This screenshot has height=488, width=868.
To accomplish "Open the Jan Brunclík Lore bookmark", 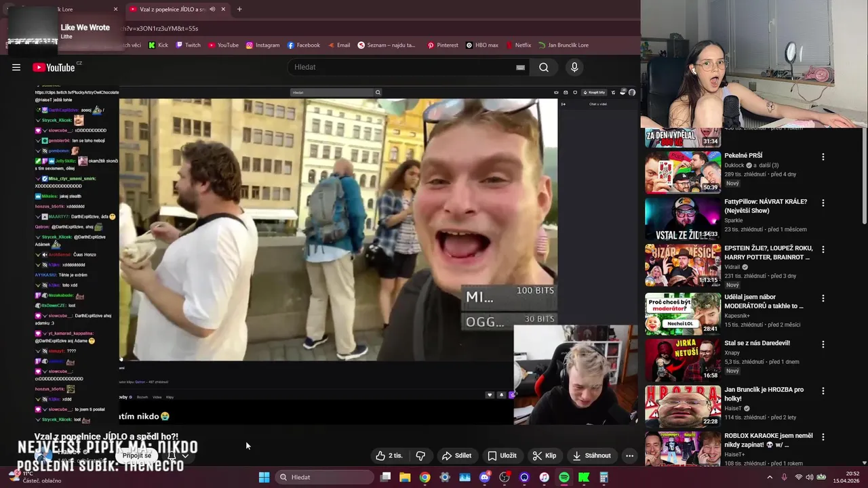I will [563, 45].
